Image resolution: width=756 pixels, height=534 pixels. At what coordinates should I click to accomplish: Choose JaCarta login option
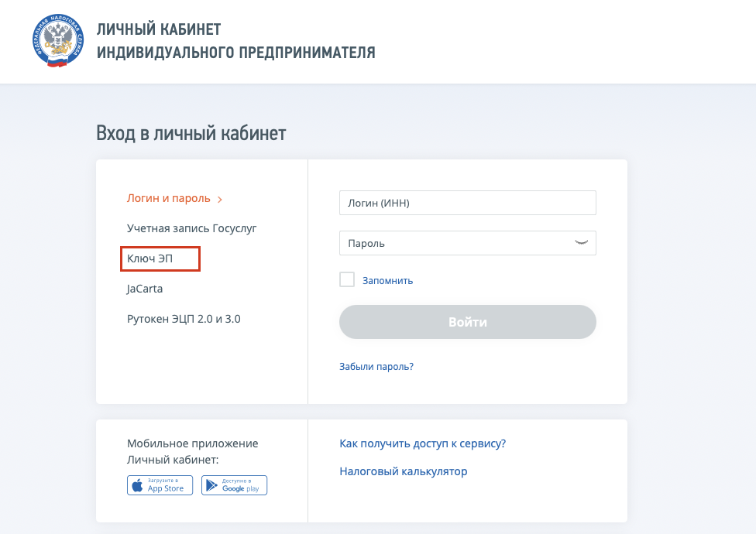145,289
